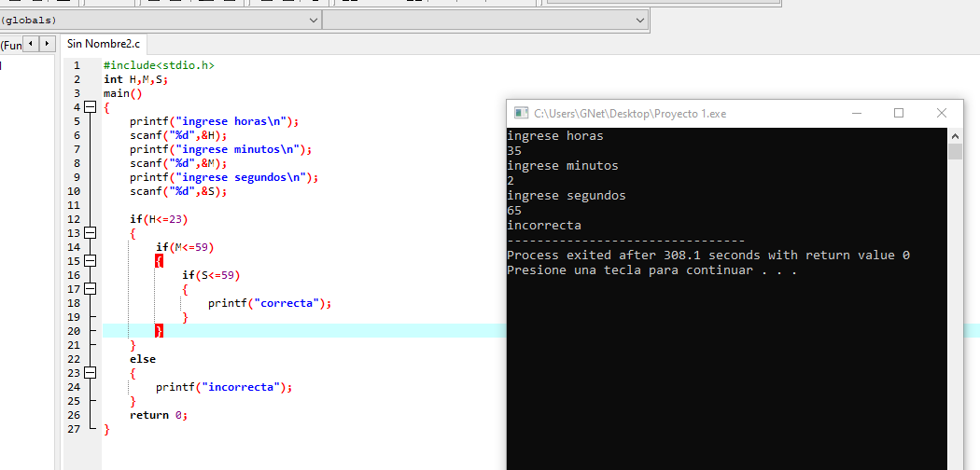
Task: Close the Proyecto 1.exe console window
Action: pos(941,113)
